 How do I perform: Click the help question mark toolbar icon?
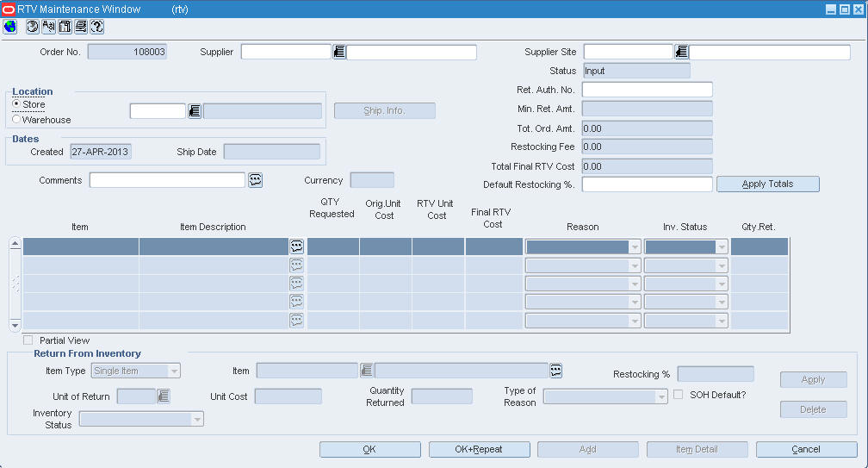[96, 27]
